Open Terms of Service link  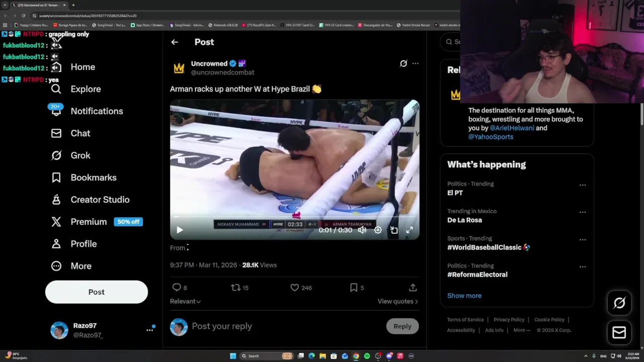coord(465,320)
